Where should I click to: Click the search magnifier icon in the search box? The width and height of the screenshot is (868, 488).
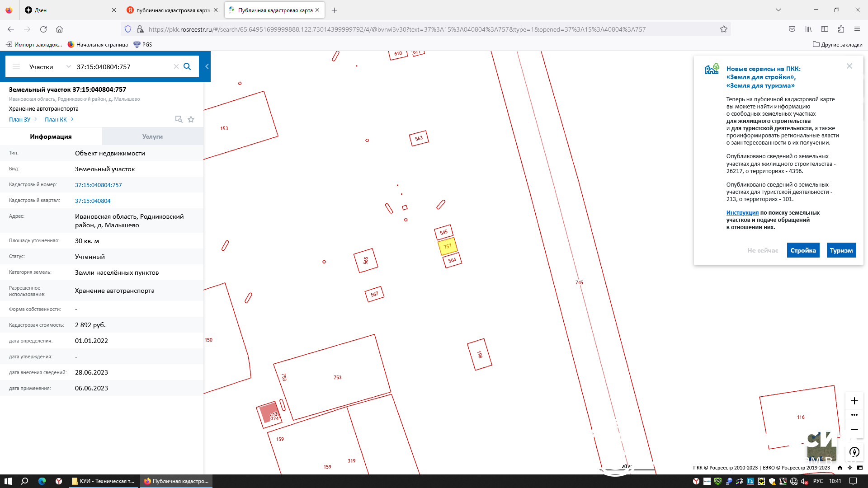pos(187,66)
